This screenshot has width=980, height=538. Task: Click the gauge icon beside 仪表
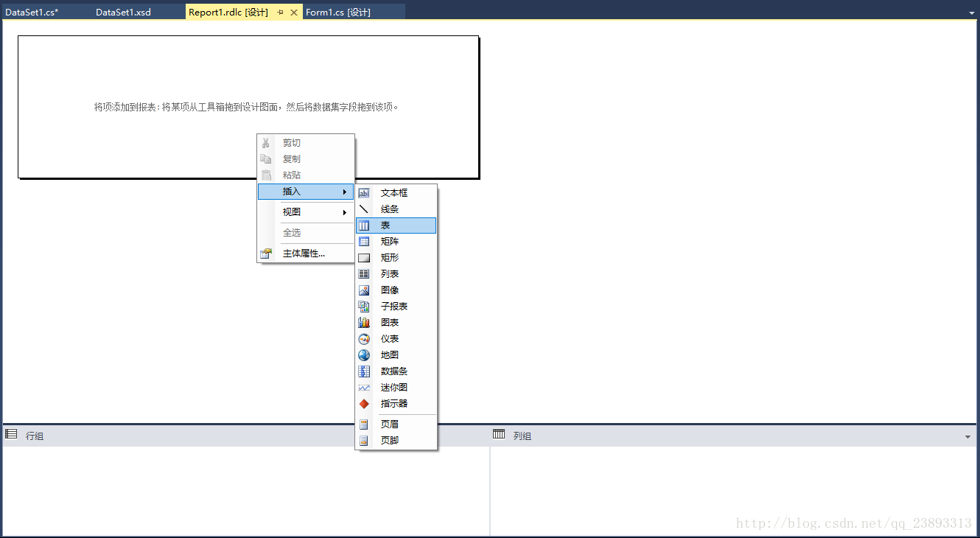[364, 339]
